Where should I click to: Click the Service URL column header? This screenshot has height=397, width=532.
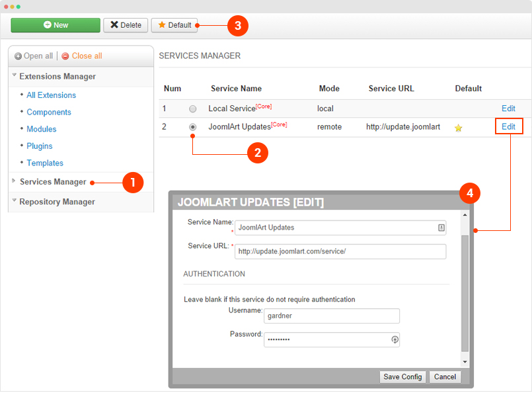click(391, 89)
